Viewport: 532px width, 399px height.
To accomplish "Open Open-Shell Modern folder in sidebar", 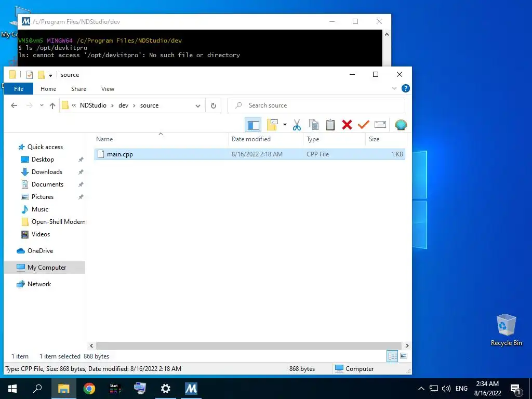I will [58, 222].
